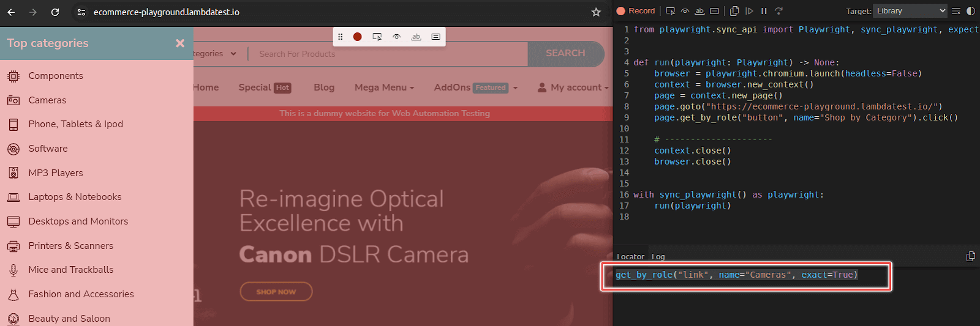
Task: Switch to the Log tab
Action: point(658,257)
